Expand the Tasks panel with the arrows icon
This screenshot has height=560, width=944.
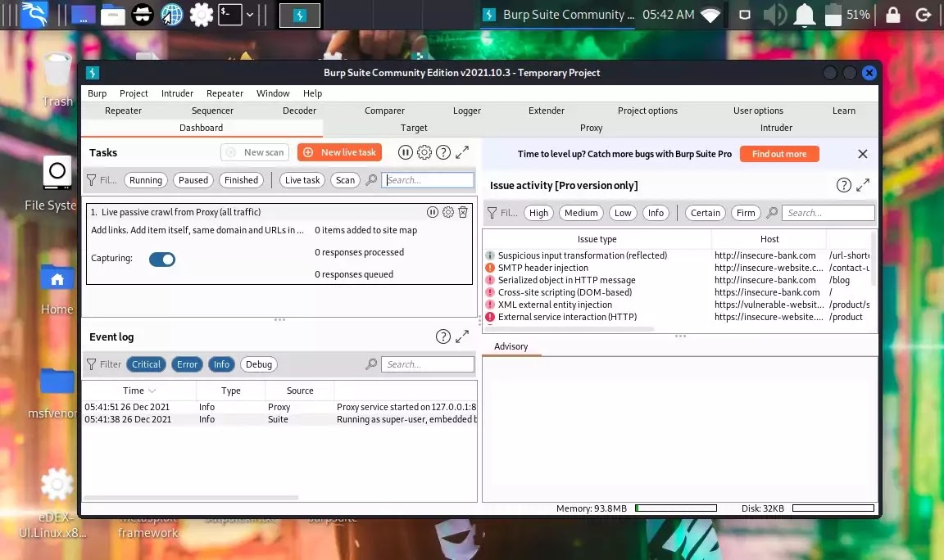click(x=462, y=153)
